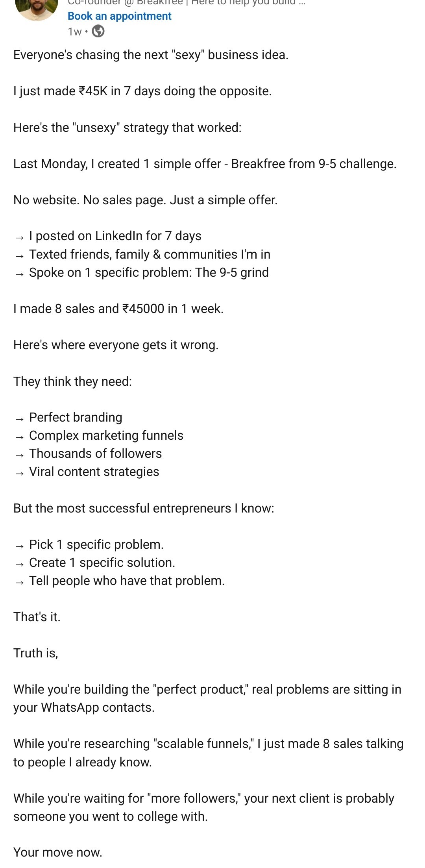Click arrow bullet beside "Pick 1 specific problem"
This screenshot has width=425, height=868.
point(20,546)
